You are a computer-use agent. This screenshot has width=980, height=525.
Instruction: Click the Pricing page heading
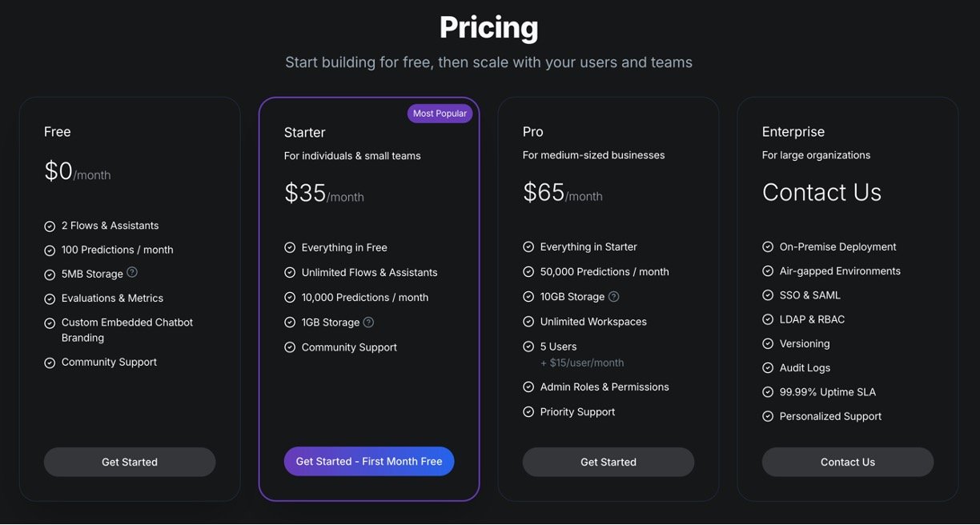(x=488, y=28)
